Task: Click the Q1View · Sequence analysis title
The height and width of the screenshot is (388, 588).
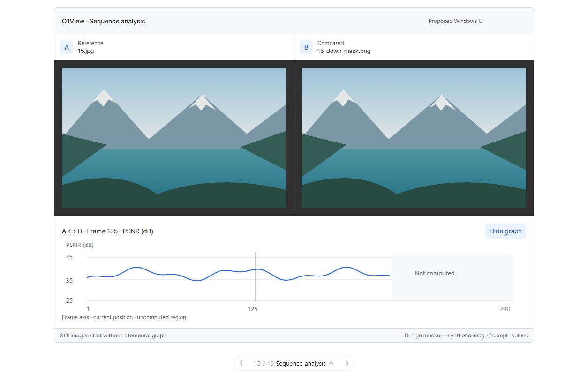Action: click(104, 21)
